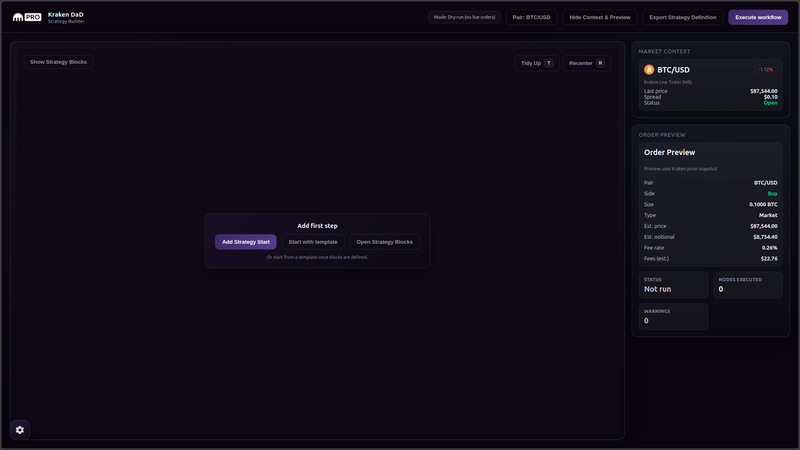Select the Order Preview heading
The image size is (800, 450).
669,152
